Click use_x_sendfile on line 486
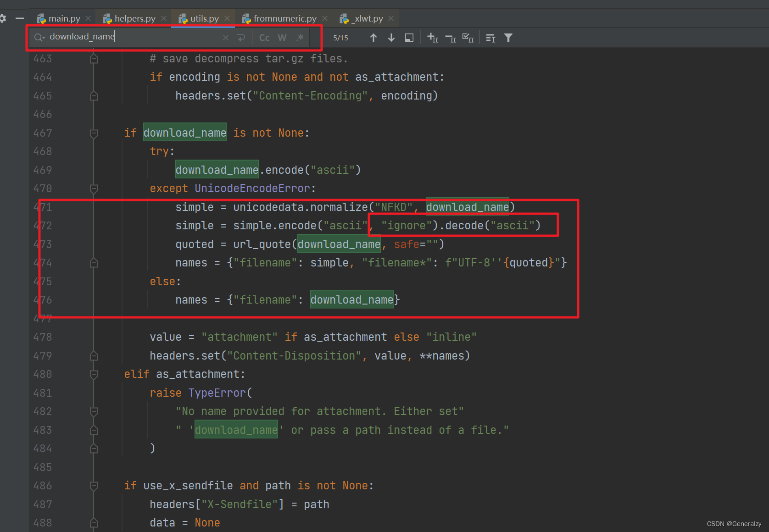The image size is (769, 532). point(188,486)
